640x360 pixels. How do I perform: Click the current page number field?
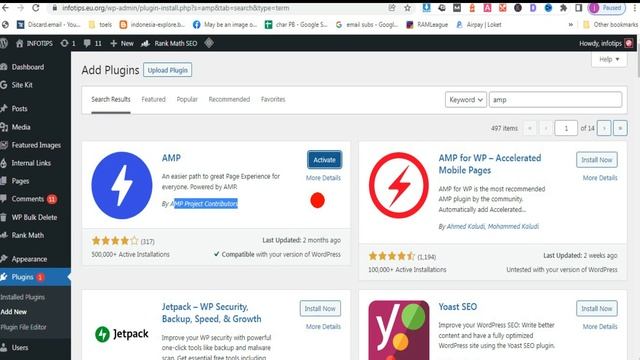566,128
